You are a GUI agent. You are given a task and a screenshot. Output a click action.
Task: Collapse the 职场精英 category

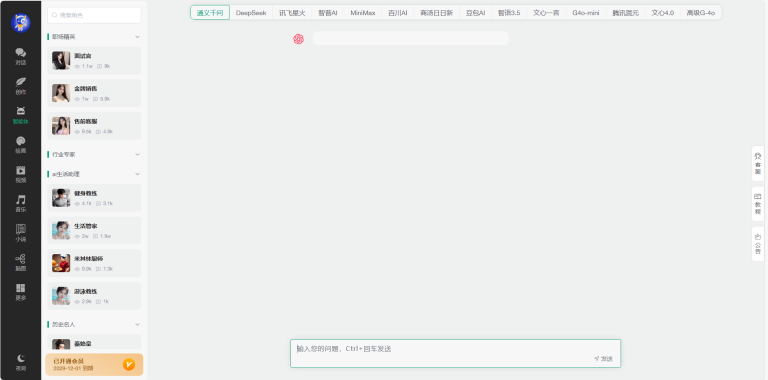(x=137, y=37)
